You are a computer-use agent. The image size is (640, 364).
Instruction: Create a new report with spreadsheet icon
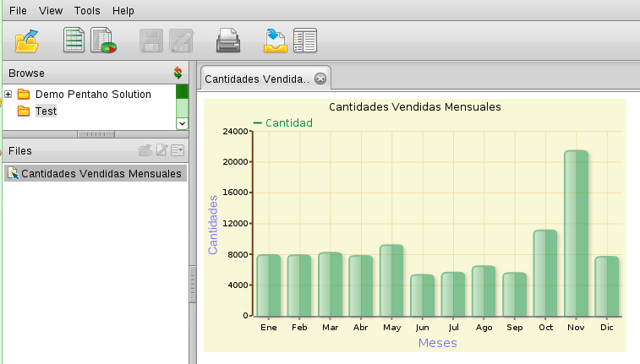[x=74, y=40]
